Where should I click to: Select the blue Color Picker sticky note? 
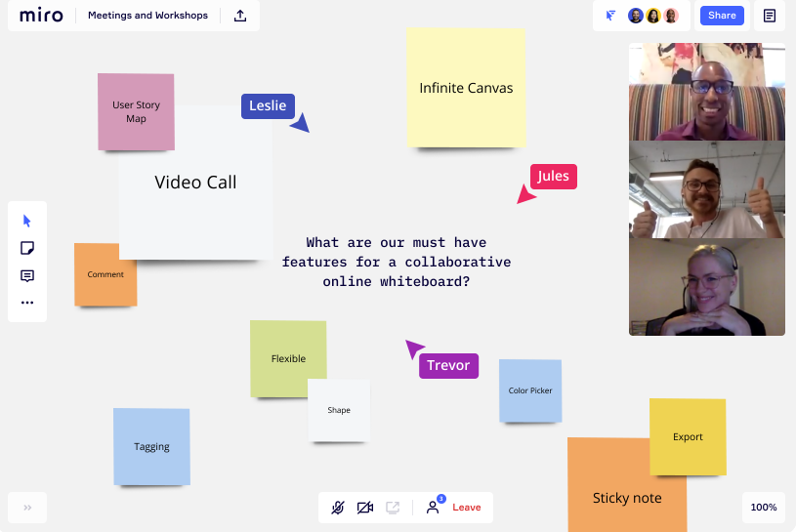[x=530, y=390]
